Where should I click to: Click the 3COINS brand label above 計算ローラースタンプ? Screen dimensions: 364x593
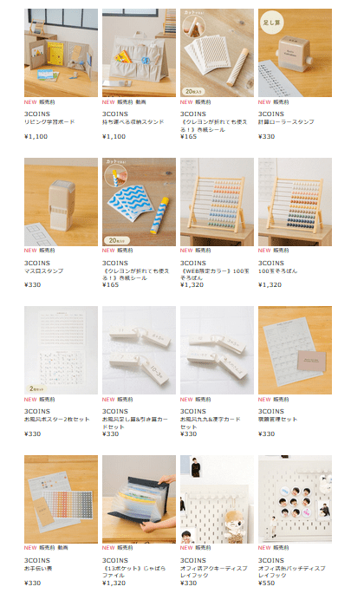pos(270,114)
